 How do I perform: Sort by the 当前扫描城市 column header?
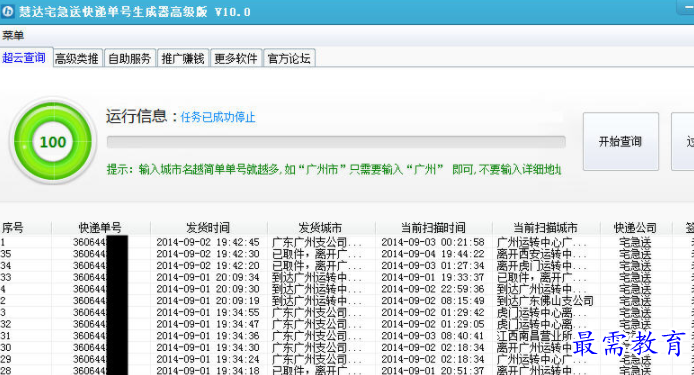coord(546,228)
